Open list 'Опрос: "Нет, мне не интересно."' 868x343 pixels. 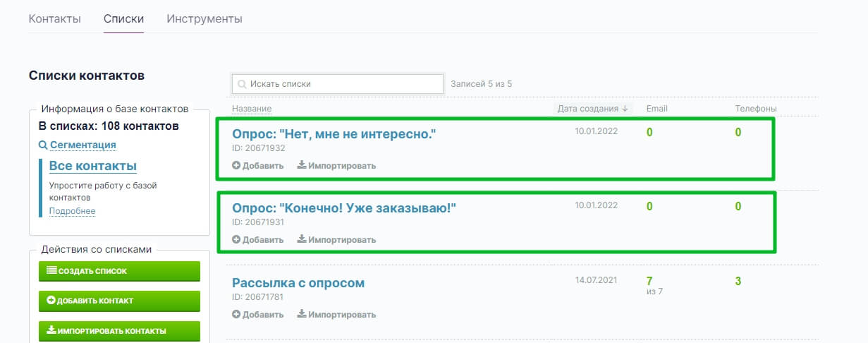[x=334, y=133]
